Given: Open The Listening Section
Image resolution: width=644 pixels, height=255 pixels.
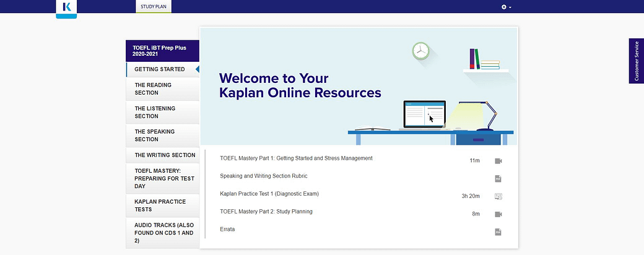Looking at the screenshot, I should [163, 112].
